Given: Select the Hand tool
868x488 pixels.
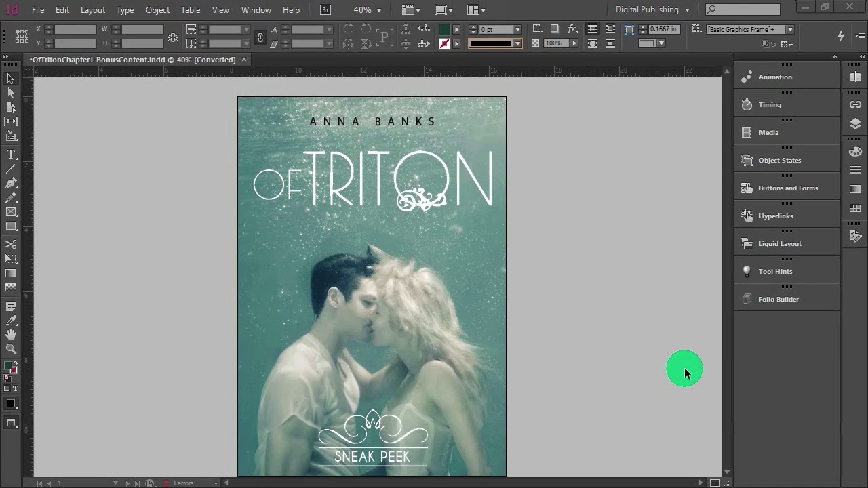Looking at the screenshot, I should coord(11,335).
